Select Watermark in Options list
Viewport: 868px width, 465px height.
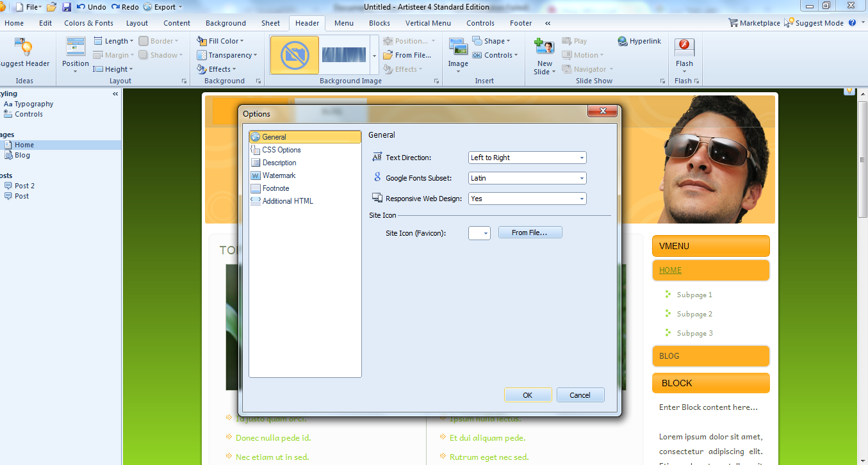coord(305,175)
